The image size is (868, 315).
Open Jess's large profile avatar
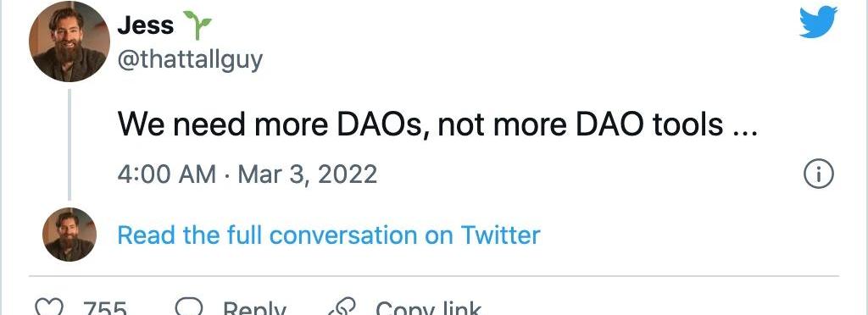point(70,41)
